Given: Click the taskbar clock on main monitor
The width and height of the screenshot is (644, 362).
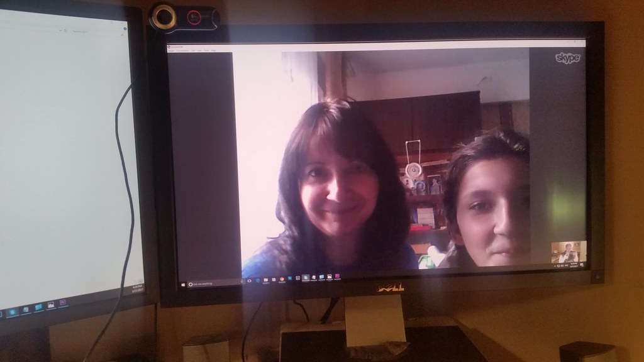Looking at the screenshot, I should tap(575, 266).
